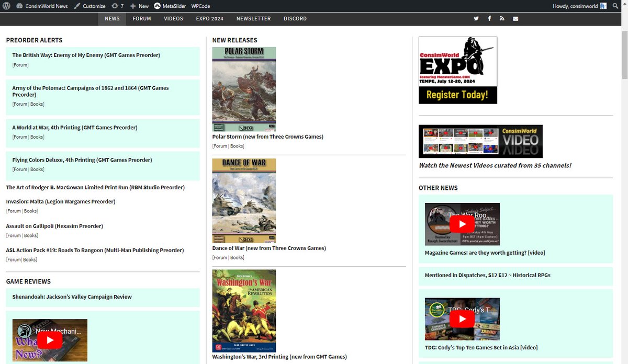
Task: Open Magazine Games: are they worth getting? link
Action: pyautogui.click(x=485, y=253)
